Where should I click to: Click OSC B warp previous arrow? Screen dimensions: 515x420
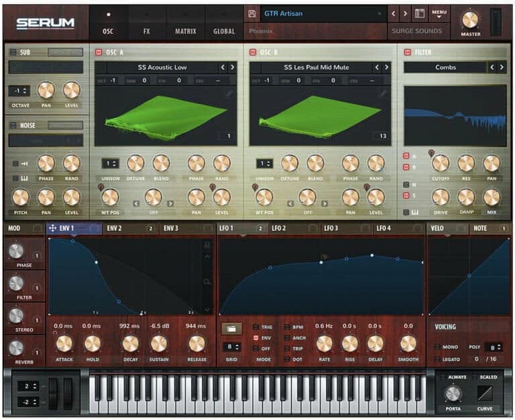coord(290,204)
